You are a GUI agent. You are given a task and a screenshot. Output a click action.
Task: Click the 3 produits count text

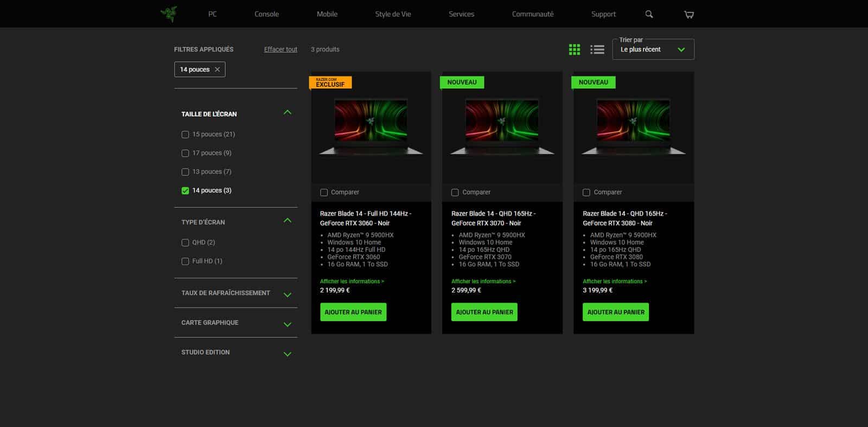coord(325,49)
